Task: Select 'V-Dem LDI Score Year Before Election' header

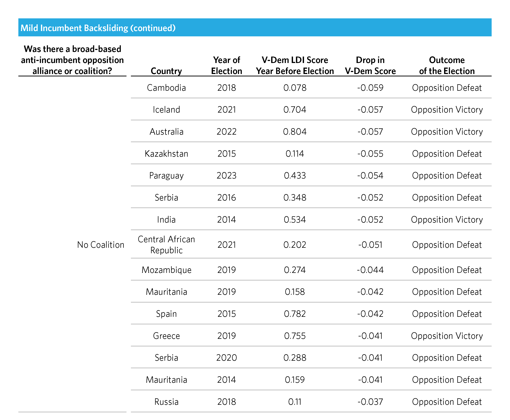Action: [294, 65]
